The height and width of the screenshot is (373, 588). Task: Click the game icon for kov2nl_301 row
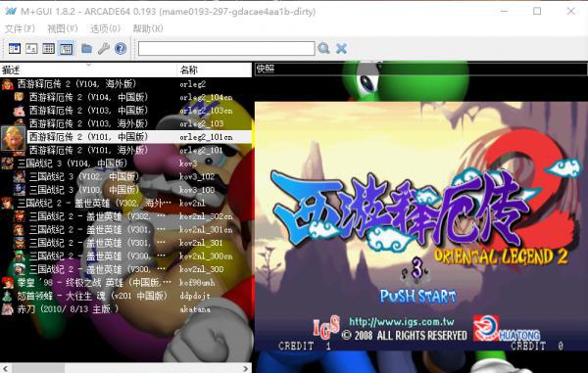(20, 243)
